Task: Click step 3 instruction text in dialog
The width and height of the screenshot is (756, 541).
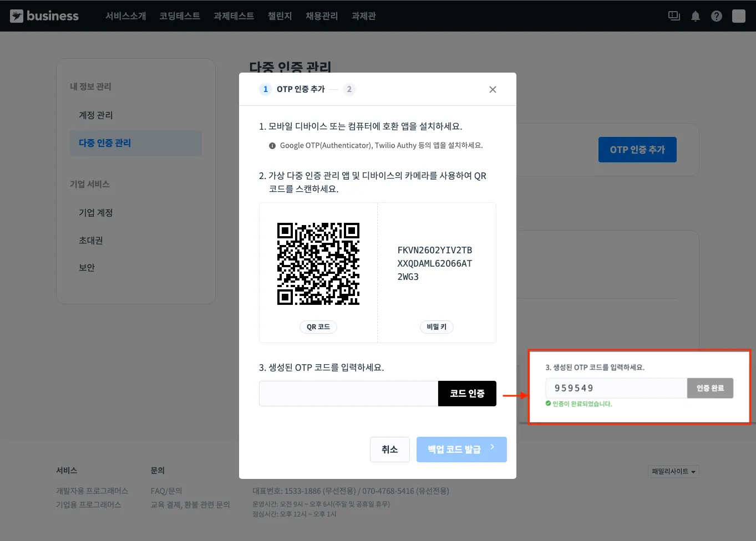Action: click(322, 368)
